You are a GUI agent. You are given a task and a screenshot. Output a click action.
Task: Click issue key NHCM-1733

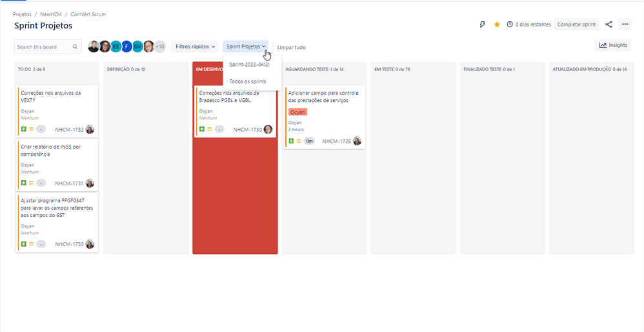69,245
